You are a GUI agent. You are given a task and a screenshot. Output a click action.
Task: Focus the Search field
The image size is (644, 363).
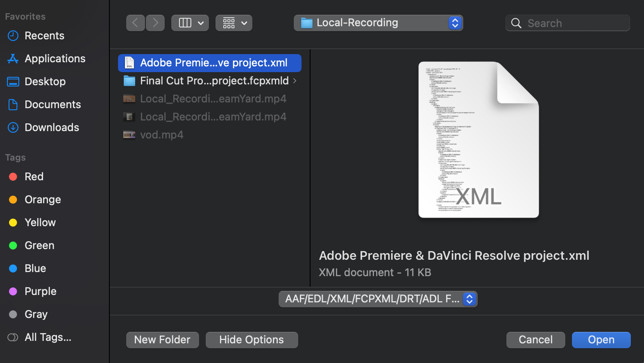click(567, 23)
